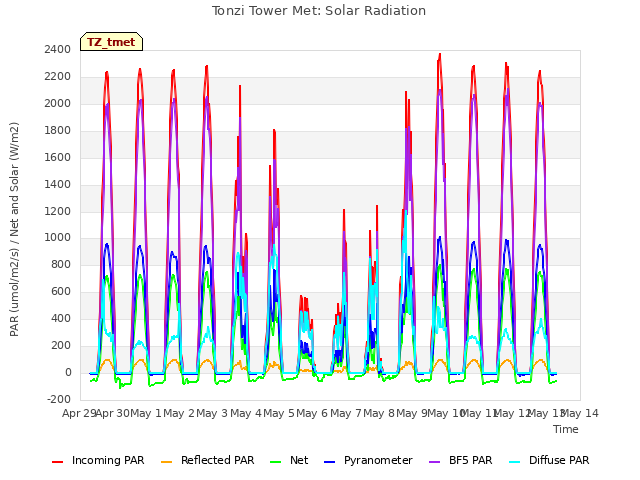Click the May 5 x-axis tick label
640x480 pixels.
pyautogui.click(x=279, y=413)
